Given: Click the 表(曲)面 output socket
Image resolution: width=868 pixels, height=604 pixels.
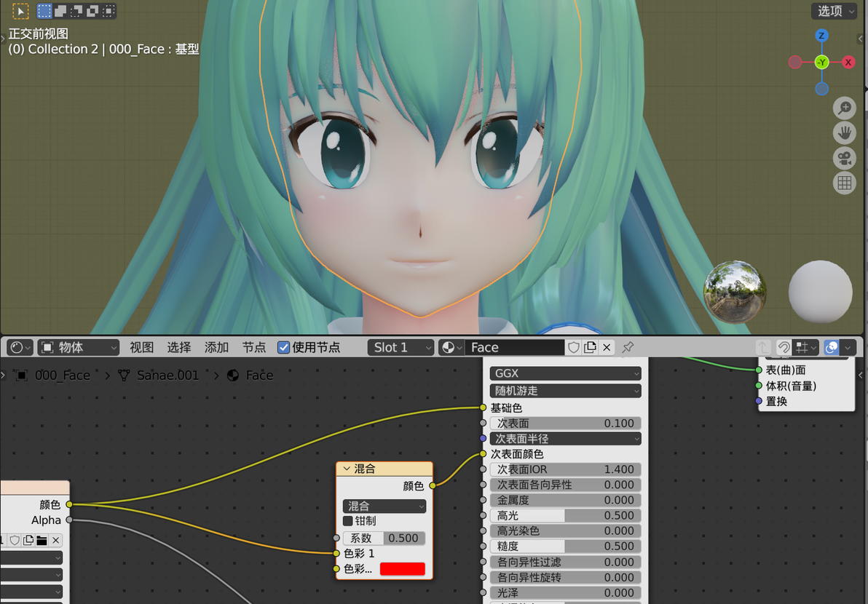Looking at the screenshot, I should click(759, 370).
